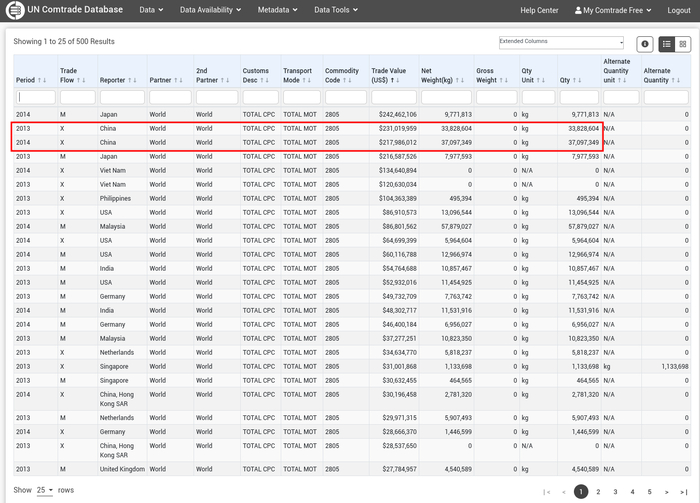Go to the next page arrow

click(667, 492)
